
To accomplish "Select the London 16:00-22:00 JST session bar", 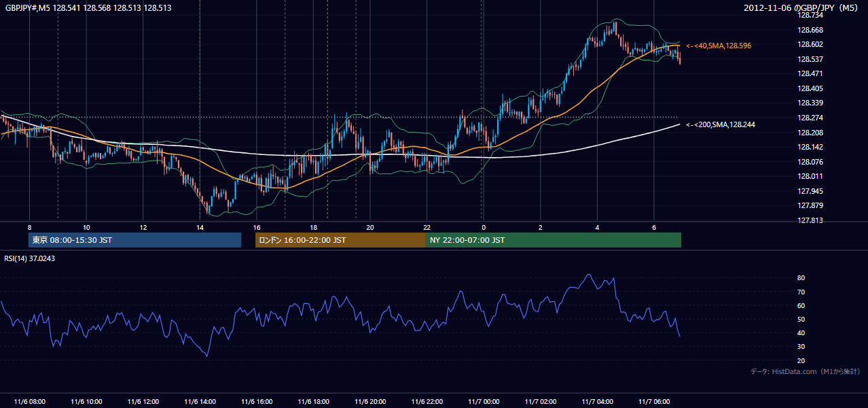I will click(x=340, y=240).
